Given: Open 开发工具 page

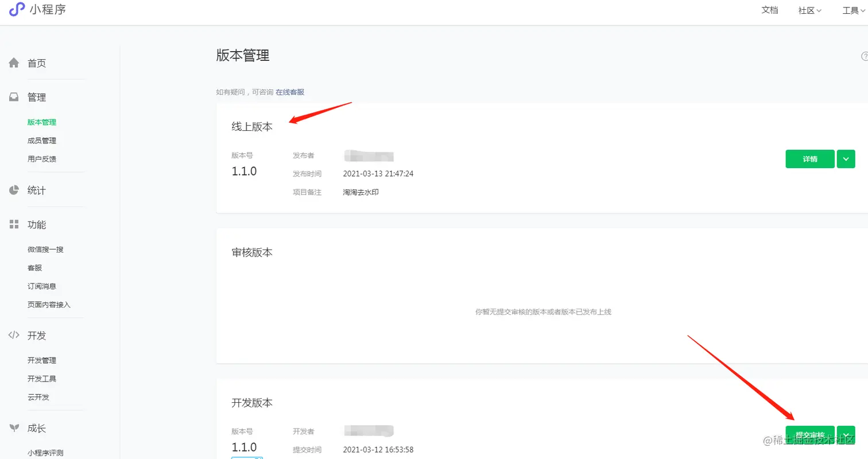Looking at the screenshot, I should coord(42,379).
